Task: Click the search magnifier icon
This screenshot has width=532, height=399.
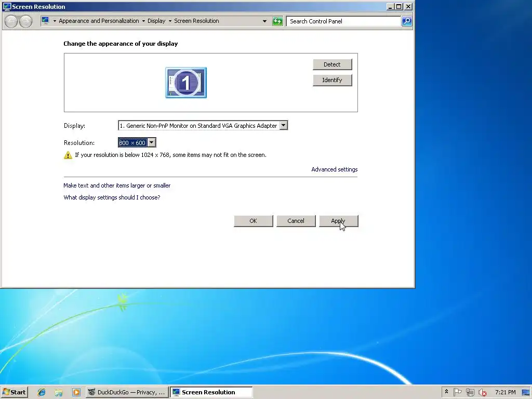Action: [406, 21]
